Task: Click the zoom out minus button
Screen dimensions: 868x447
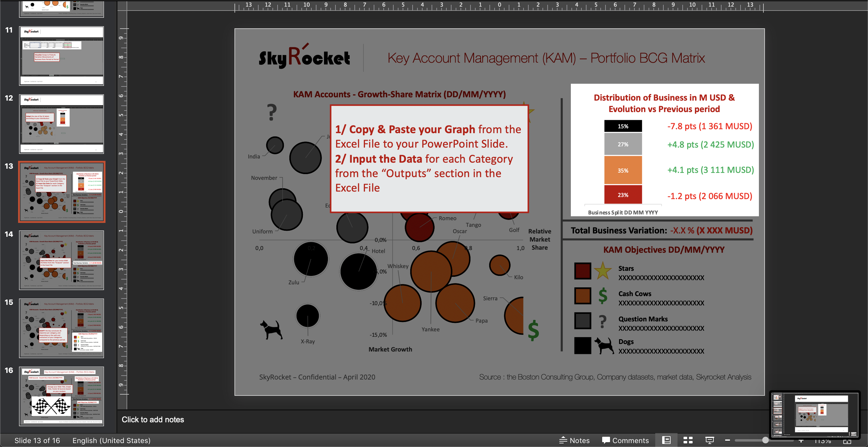Action: point(728,440)
